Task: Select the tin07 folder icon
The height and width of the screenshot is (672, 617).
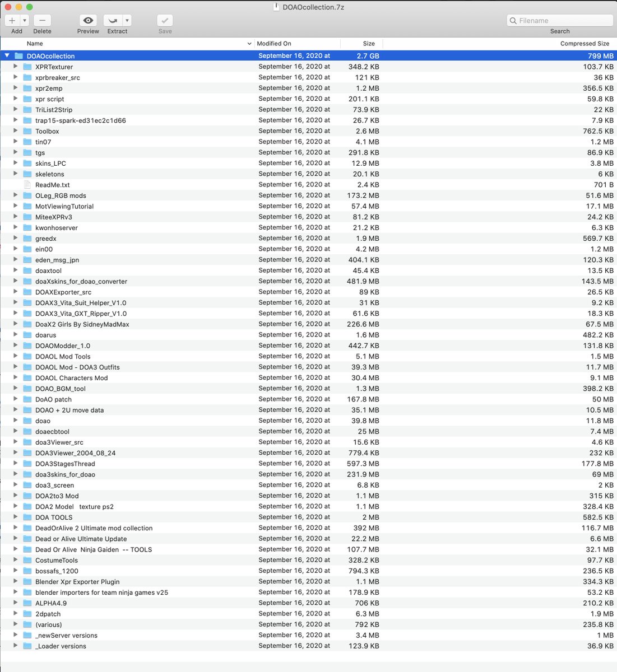Action: pos(27,142)
